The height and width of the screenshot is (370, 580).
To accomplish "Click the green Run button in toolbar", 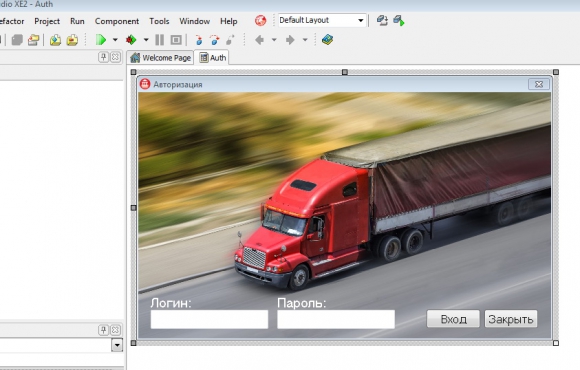I will 101,40.
